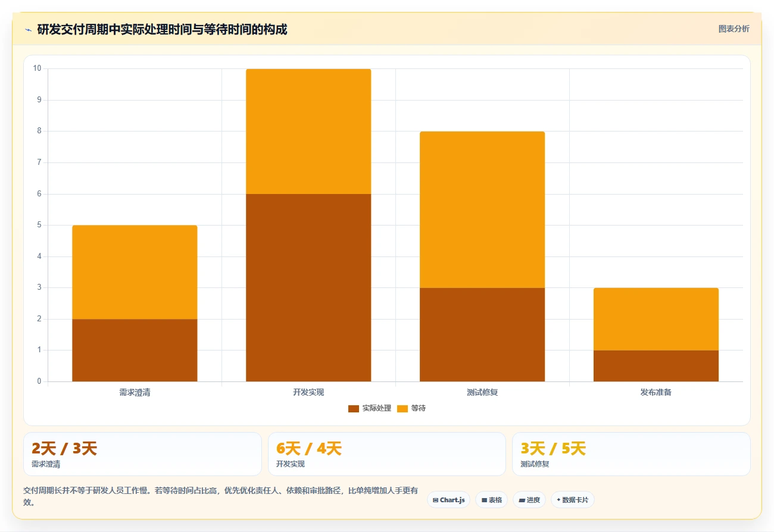Image resolution: width=774 pixels, height=532 pixels.
Task: Click the 需求澄清 light-orange 等待 bar segment
Action: [135, 272]
